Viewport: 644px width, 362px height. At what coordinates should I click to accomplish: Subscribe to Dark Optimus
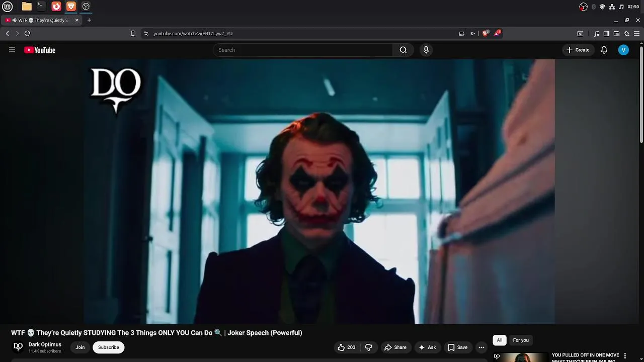109,347
